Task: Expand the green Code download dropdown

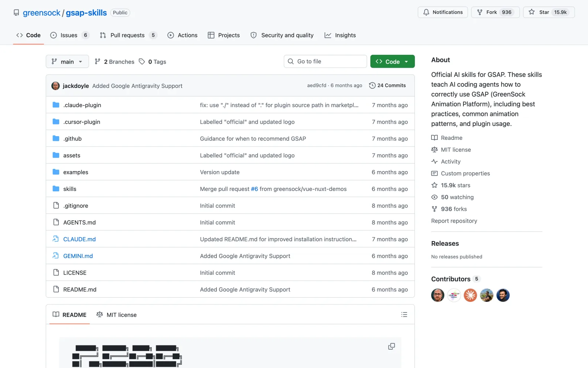Action: click(x=392, y=61)
